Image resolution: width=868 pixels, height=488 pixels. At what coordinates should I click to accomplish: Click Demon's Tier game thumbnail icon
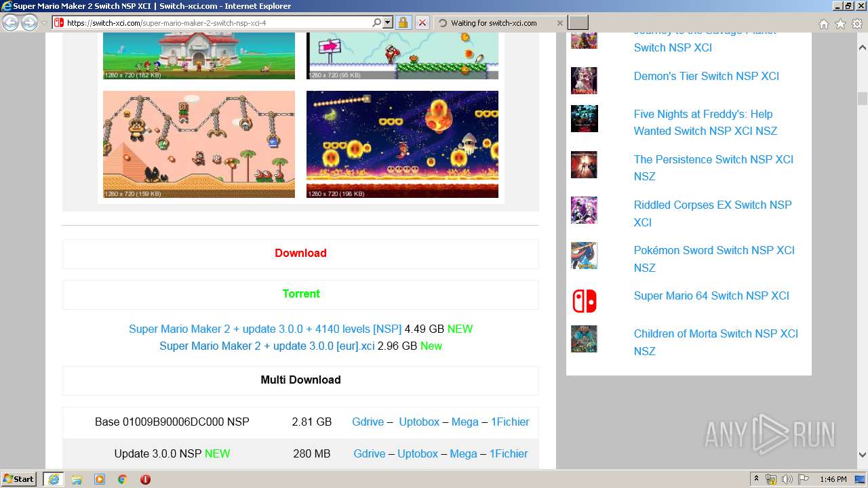[584, 80]
